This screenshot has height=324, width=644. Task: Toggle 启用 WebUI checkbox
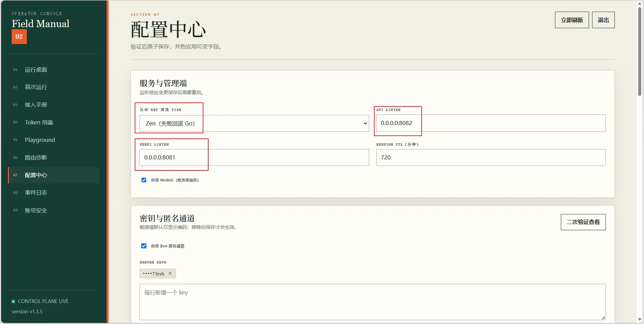(144, 180)
